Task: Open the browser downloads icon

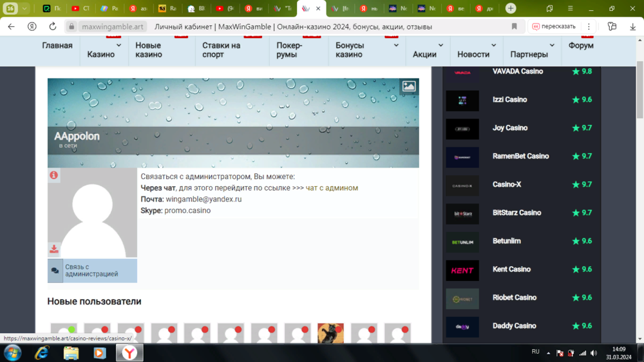Action: click(x=632, y=26)
